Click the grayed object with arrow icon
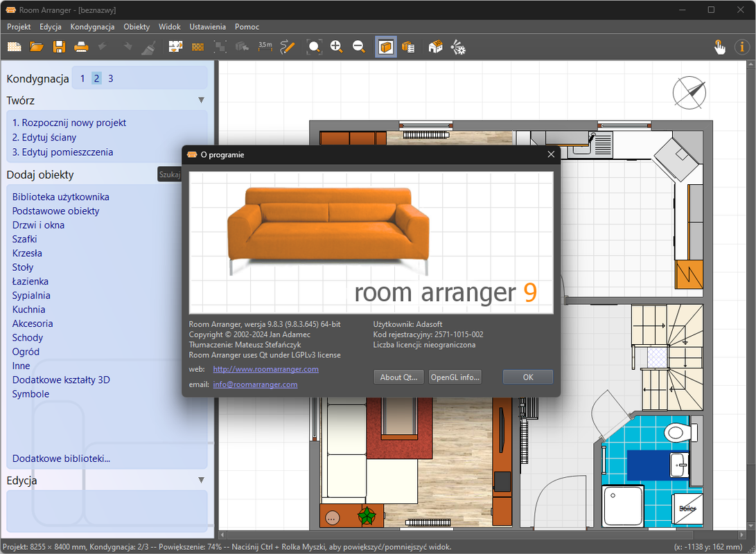Image resolution: width=756 pixels, height=554 pixels. point(242,46)
